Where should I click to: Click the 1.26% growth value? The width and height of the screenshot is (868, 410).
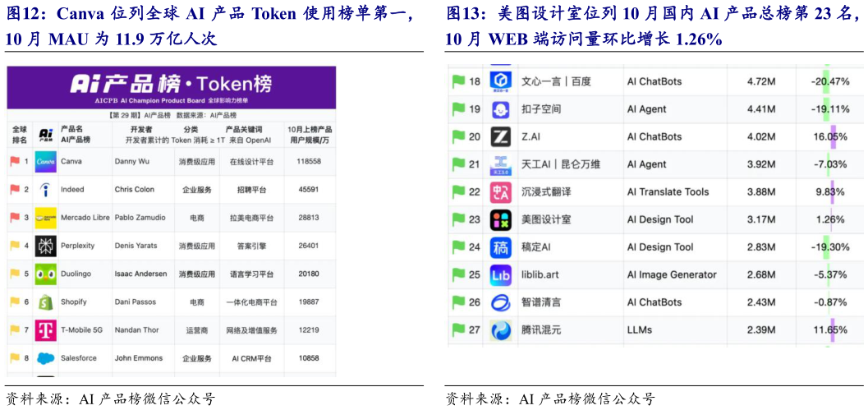pyautogui.click(x=830, y=220)
